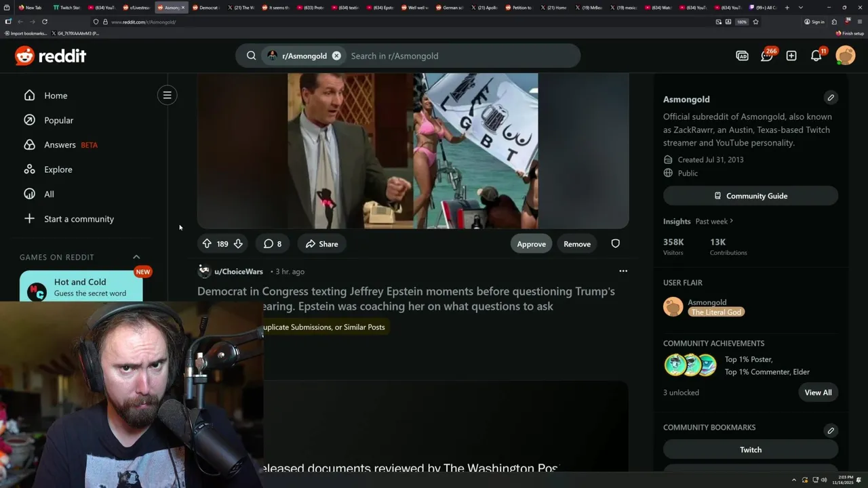Switch to the German browser tab

450,7
